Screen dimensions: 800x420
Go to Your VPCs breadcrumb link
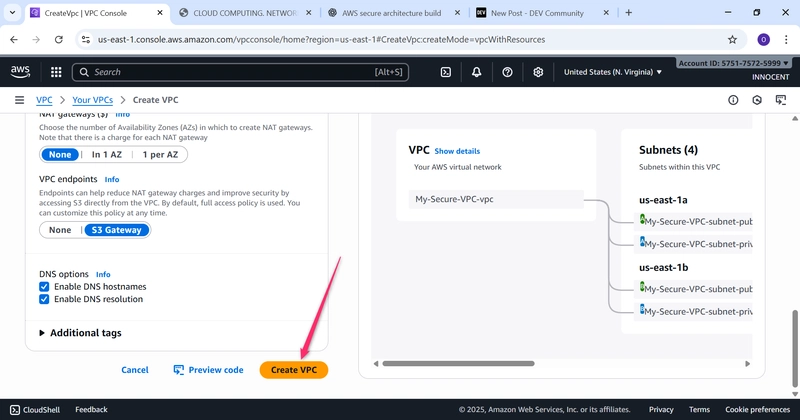point(92,100)
